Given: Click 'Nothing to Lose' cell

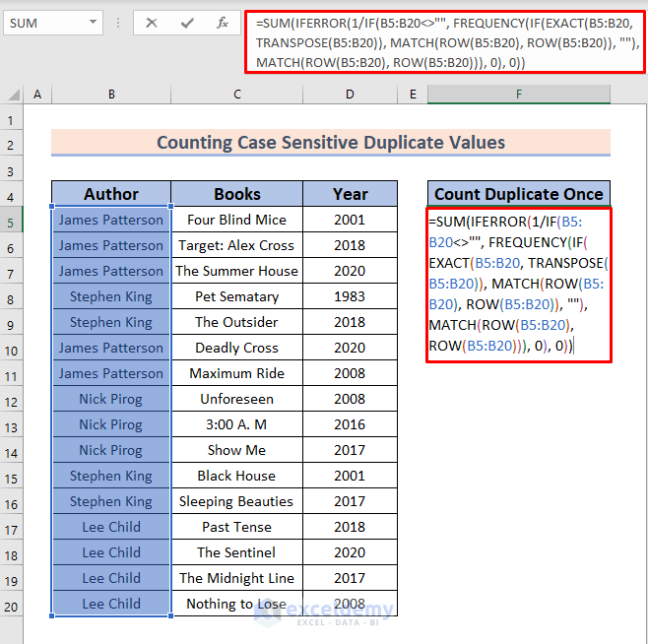Looking at the screenshot, I should coord(236,604).
